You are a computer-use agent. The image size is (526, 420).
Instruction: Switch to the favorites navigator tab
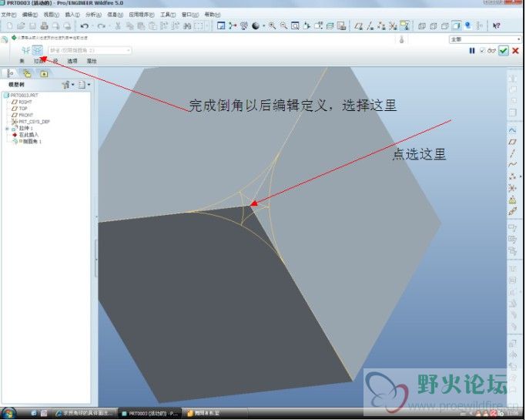(44, 73)
